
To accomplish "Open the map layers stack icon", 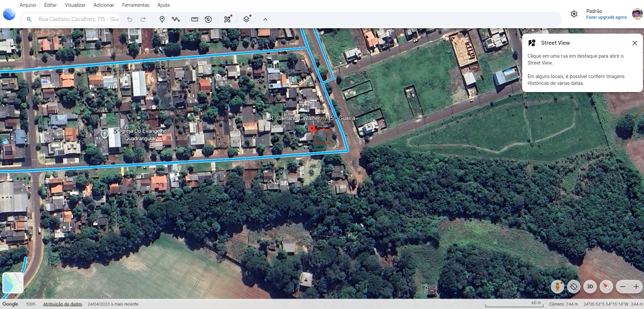I will (x=246, y=19).
